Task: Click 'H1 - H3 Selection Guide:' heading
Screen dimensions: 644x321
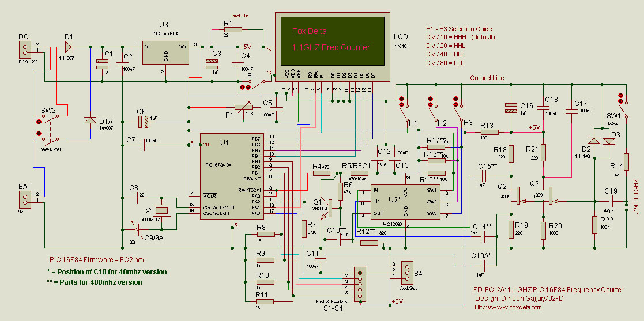Action: coord(459,29)
